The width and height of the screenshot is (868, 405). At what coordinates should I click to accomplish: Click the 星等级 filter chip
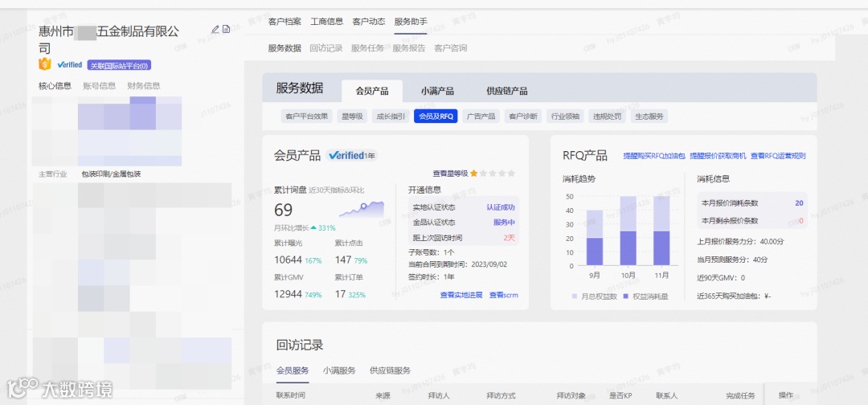(352, 117)
